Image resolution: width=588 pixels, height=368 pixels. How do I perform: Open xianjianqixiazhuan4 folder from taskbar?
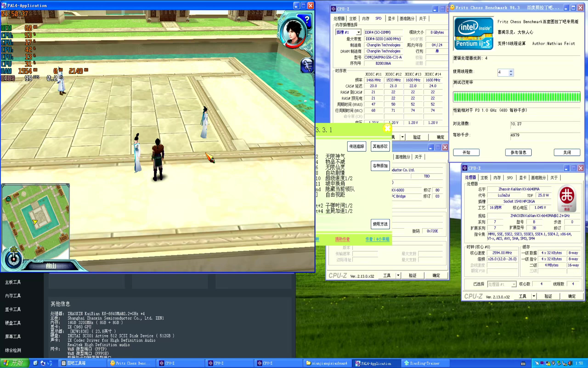point(327,363)
